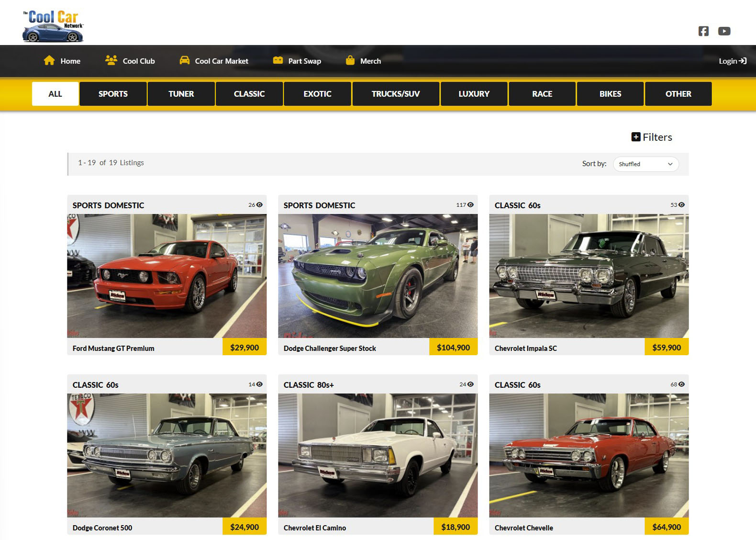Open the Dodge Challenger Super Stock title link

click(x=330, y=349)
